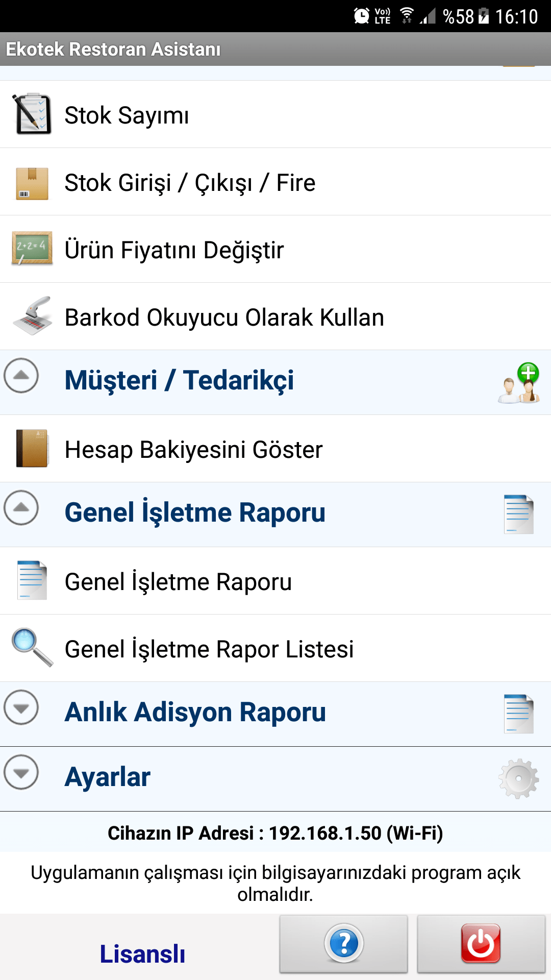Select Genel İşletme Rapor Listesi entry
551x980 pixels.
[x=209, y=649]
